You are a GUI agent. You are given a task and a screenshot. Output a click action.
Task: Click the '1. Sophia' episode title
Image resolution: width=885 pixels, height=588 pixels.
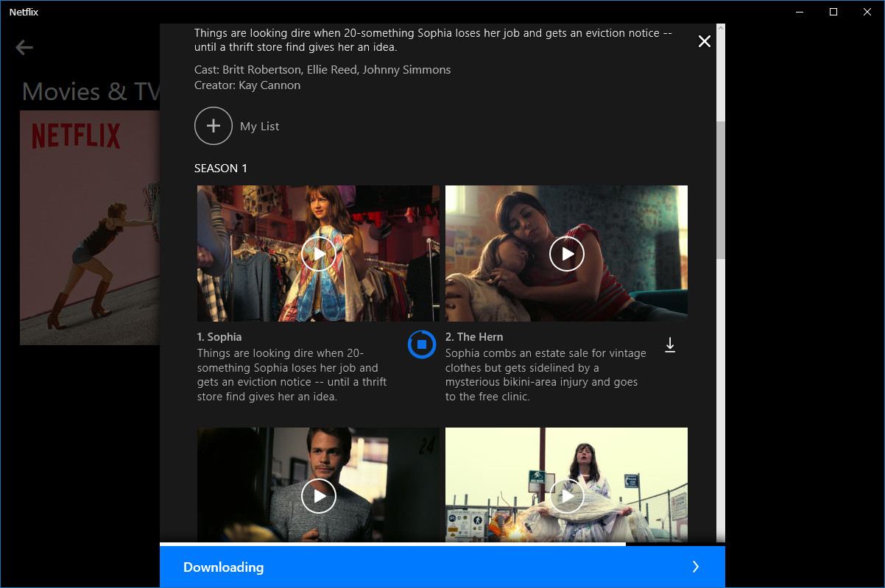click(x=219, y=337)
